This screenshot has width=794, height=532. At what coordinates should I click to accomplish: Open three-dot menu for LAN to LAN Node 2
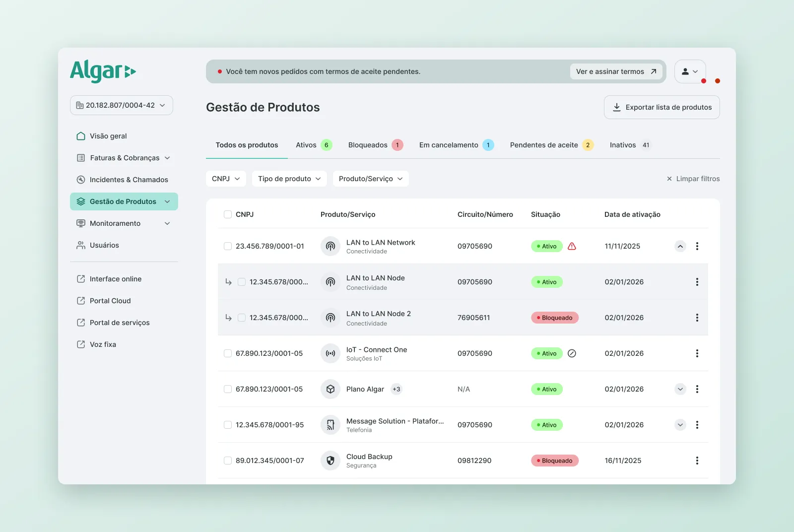pos(697,318)
